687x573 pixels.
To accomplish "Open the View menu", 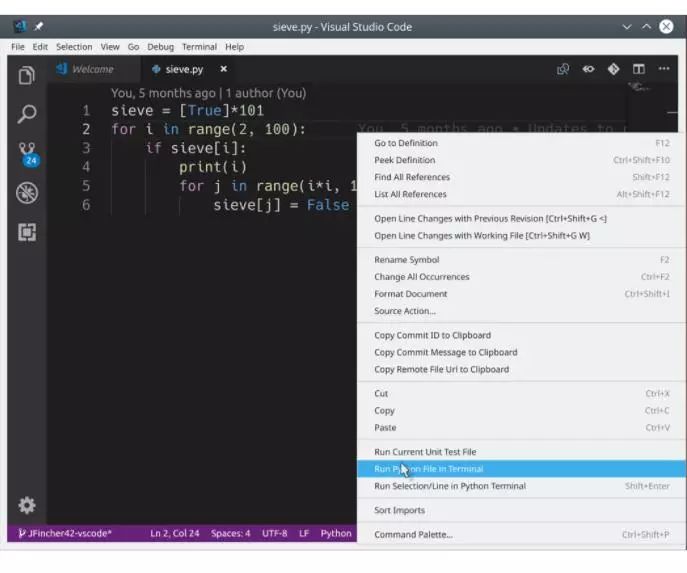I will point(110,47).
